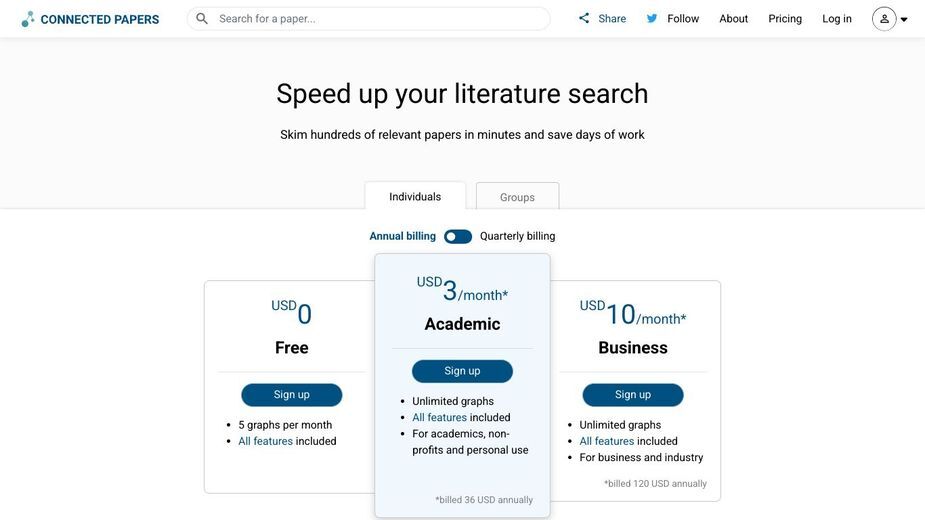925x520 pixels.
Task: Sign up for the Business plan
Action: 632,395
